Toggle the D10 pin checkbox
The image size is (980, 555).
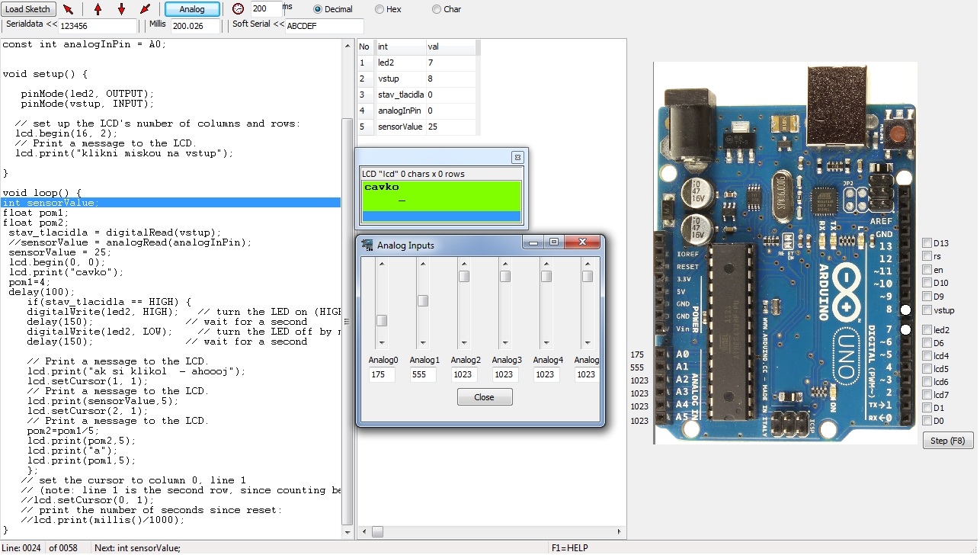[927, 283]
